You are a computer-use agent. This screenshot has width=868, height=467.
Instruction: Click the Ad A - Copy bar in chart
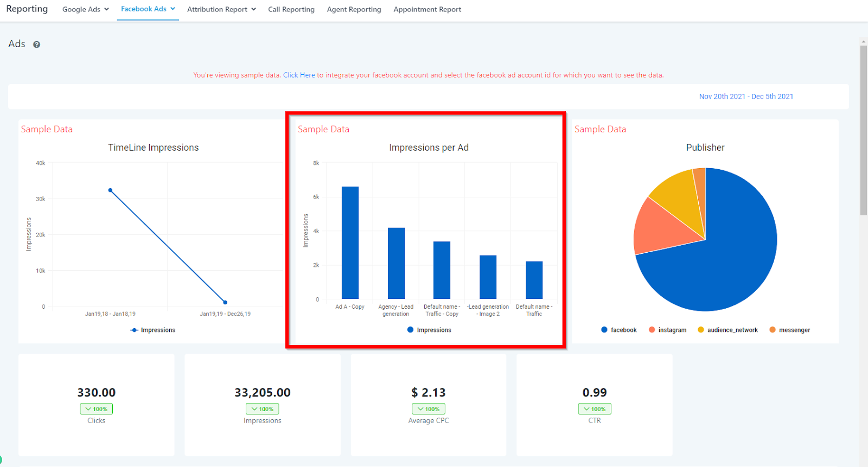tap(350, 242)
